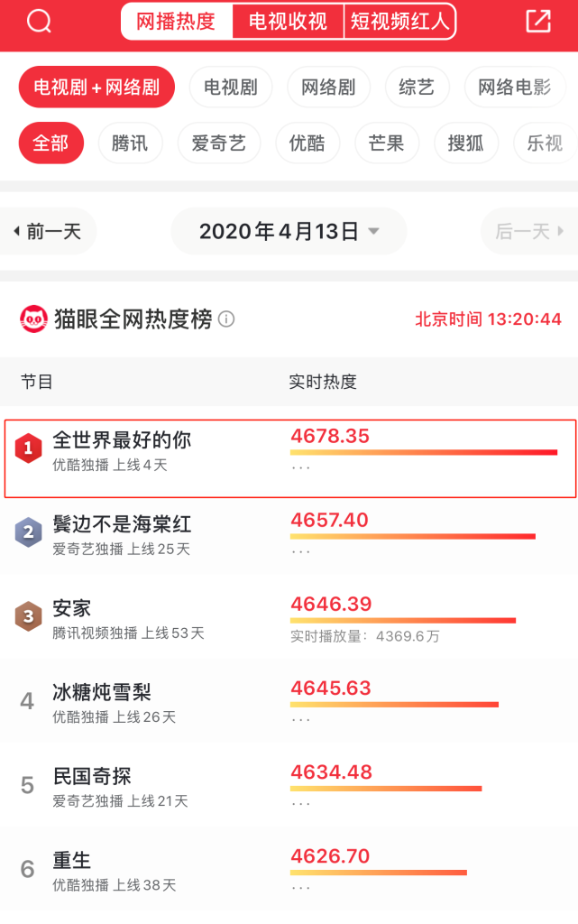Viewport: 578px width, 924px height.
Task: Switch to 短视频红人 tab
Action: click(x=399, y=22)
